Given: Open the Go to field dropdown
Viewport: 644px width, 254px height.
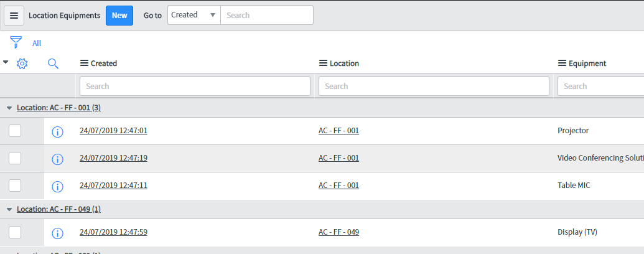Looking at the screenshot, I should pyautogui.click(x=194, y=15).
